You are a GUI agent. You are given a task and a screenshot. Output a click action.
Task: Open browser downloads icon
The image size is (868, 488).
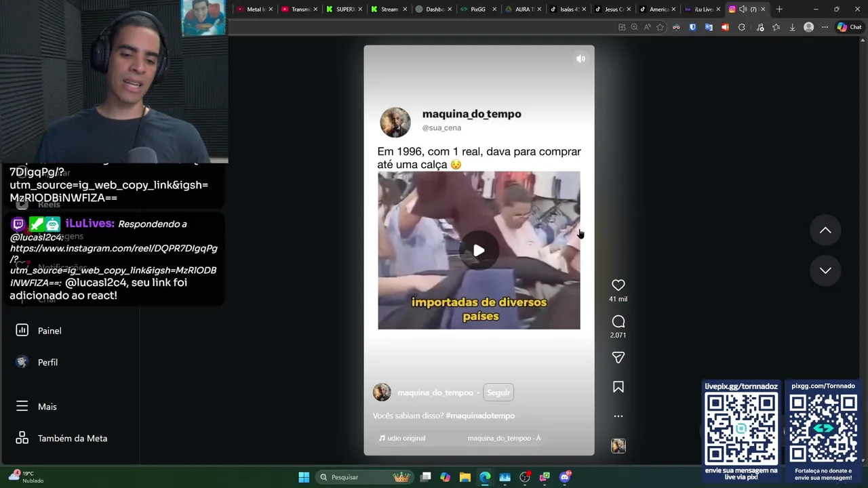tap(792, 27)
